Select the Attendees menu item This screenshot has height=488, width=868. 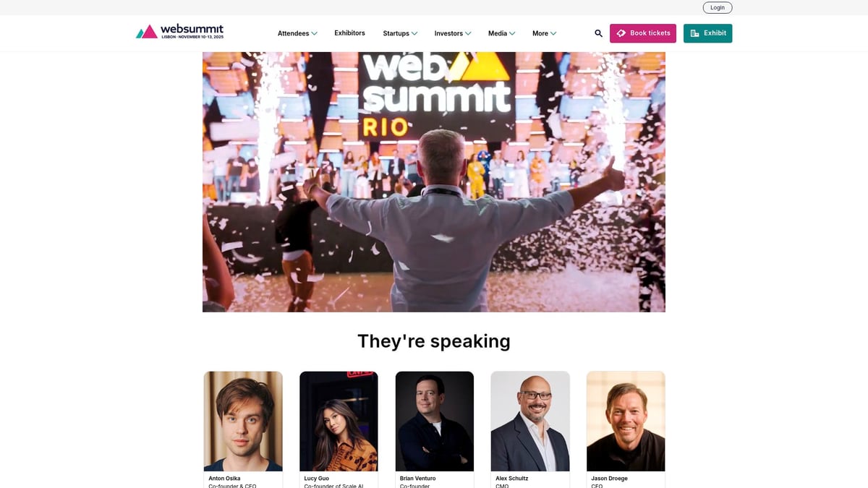click(293, 33)
